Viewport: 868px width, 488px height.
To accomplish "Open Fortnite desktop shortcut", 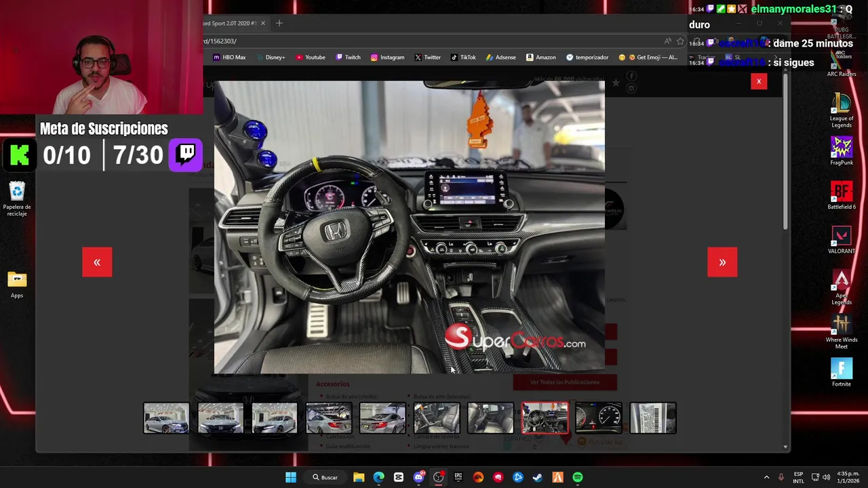I will [842, 372].
